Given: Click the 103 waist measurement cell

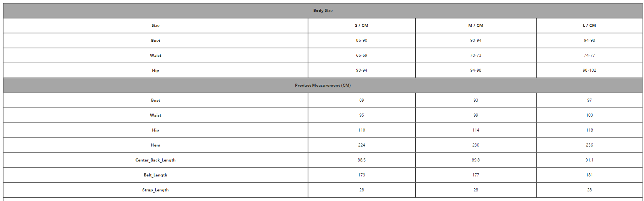Looking at the screenshot, I should click(589, 115).
